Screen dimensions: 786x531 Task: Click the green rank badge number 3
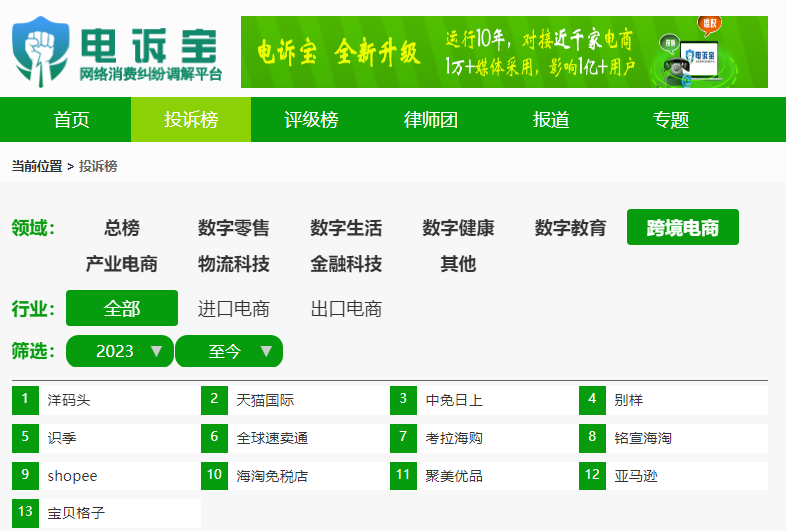404,400
